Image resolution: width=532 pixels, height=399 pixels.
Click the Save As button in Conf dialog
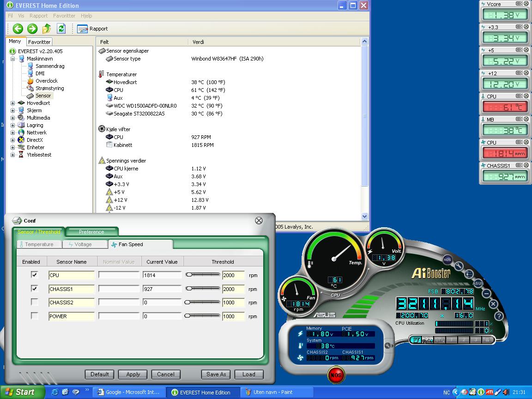216,374
